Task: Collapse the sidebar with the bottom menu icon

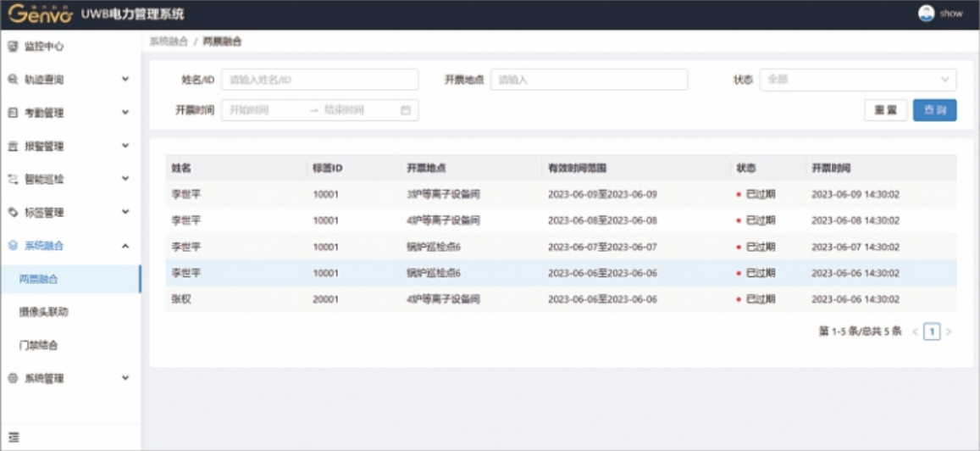Action: tap(13, 437)
